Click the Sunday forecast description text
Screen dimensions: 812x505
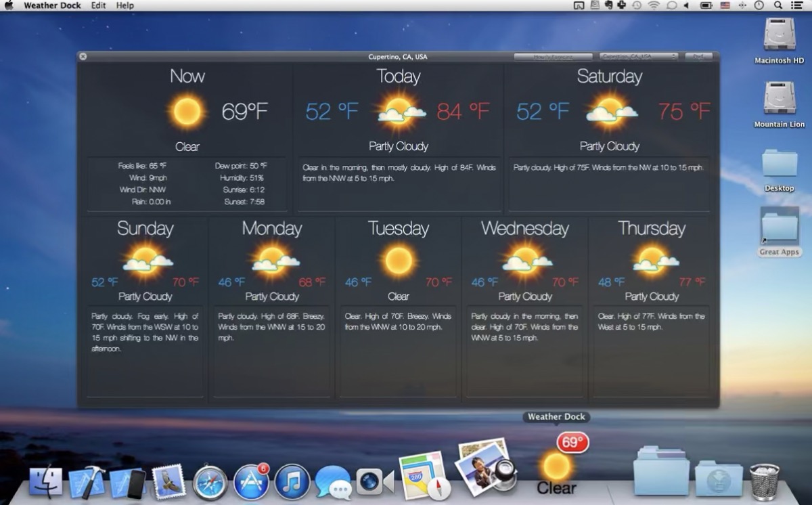[x=145, y=332]
